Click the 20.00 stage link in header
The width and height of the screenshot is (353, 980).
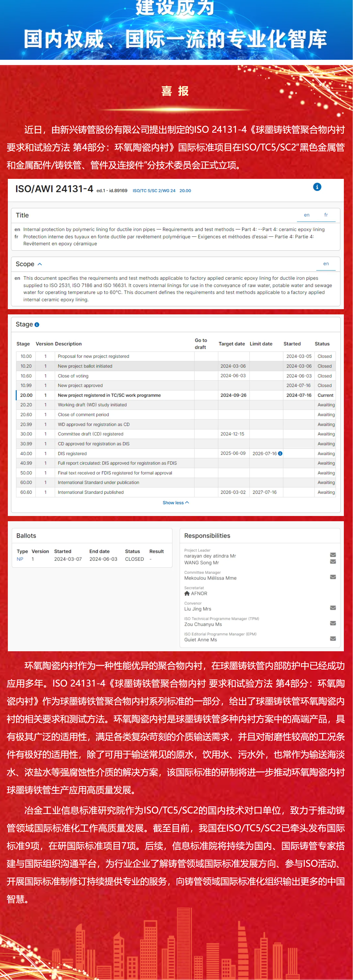pyautogui.click(x=185, y=191)
